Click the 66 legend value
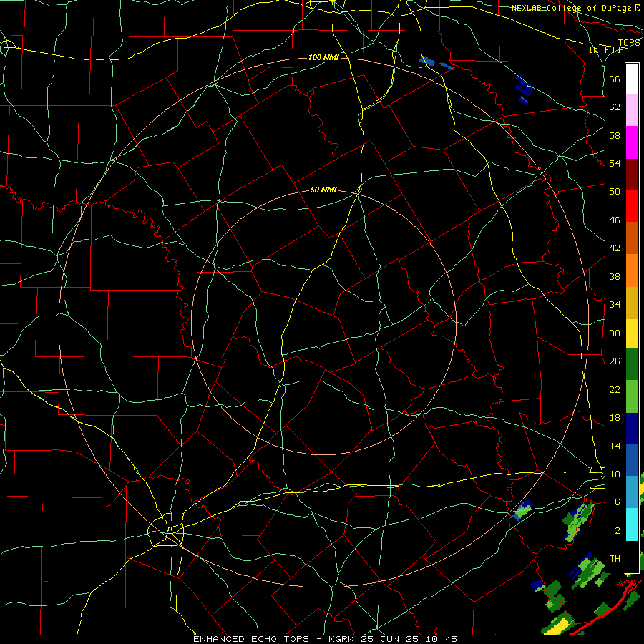The height and width of the screenshot is (644, 644). [615, 79]
